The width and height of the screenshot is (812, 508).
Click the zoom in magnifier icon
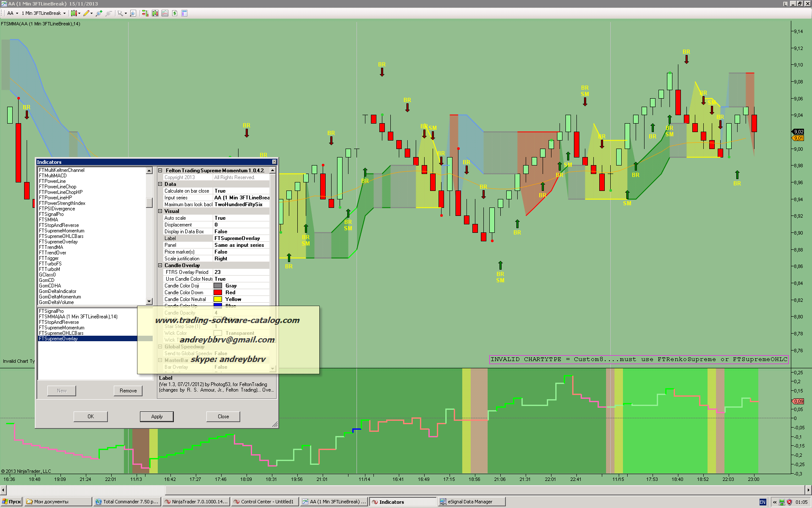click(99, 13)
